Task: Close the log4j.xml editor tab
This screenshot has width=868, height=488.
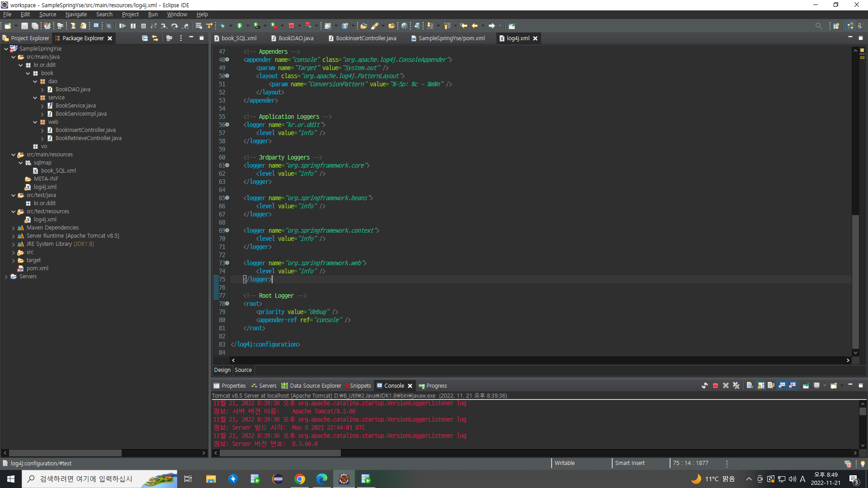Action: [x=535, y=38]
